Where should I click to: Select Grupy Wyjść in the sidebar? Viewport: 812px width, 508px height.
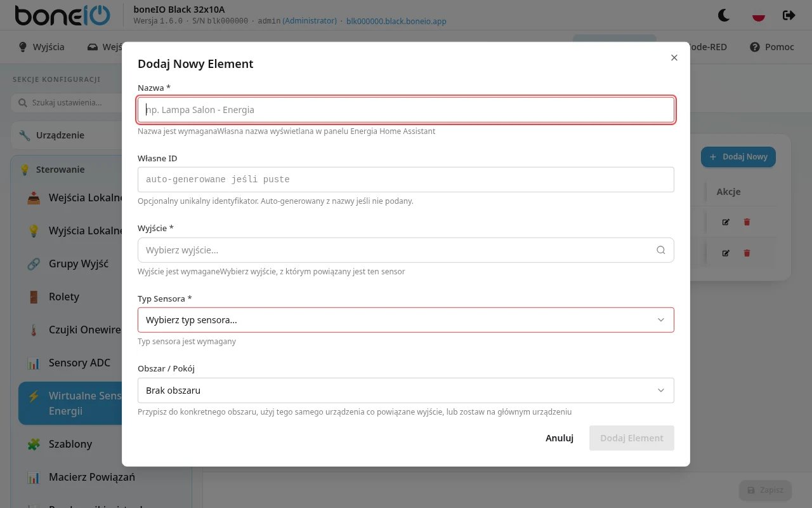[70, 264]
